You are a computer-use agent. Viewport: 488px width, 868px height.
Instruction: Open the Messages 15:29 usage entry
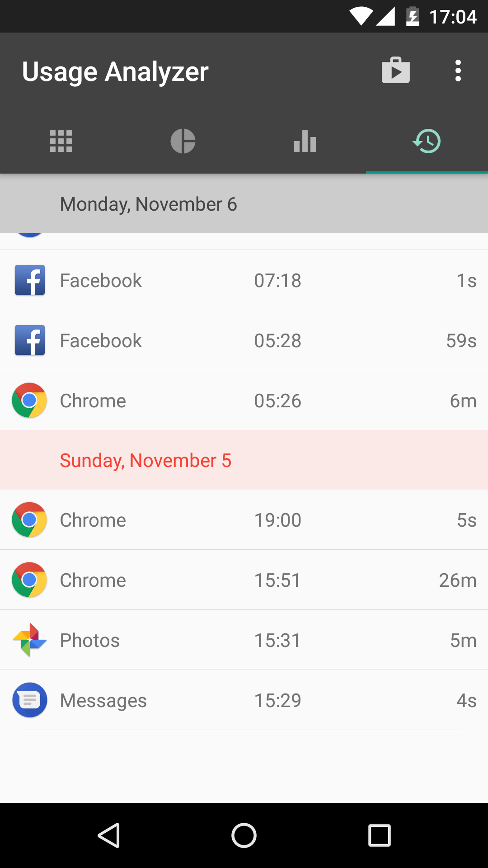click(x=271, y=700)
